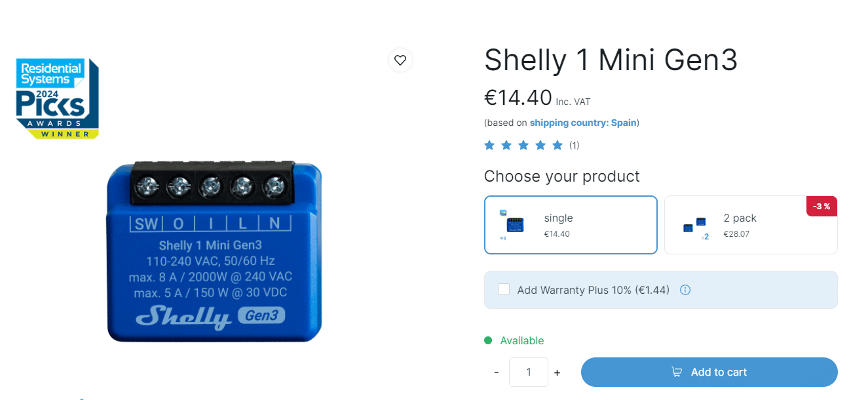Click the Shelly 1 Mini Gen3 product image
The image size is (868, 400).
(214, 251)
